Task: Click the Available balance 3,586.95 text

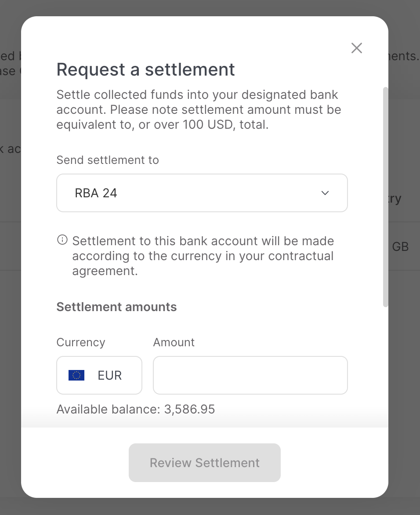Action: click(136, 410)
